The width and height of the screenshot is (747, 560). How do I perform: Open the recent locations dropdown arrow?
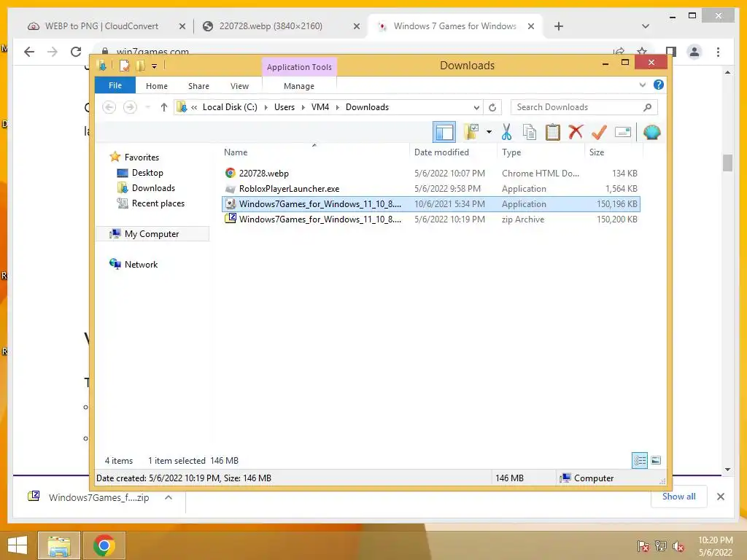[x=147, y=107]
